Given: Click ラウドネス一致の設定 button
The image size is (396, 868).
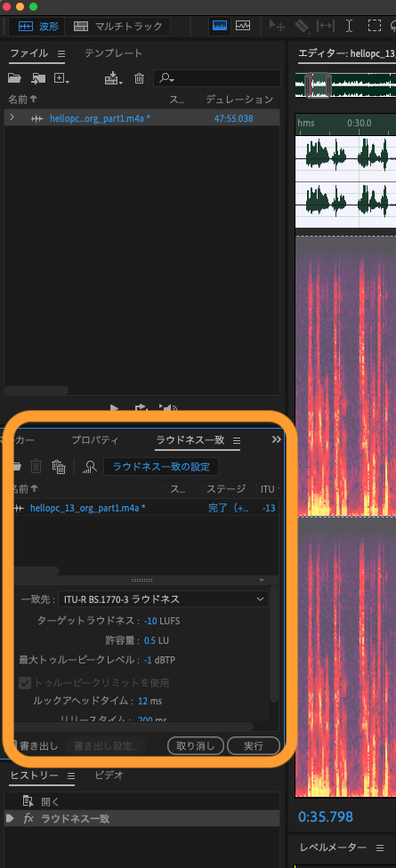Looking at the screenshot, I should pos(161,467).
